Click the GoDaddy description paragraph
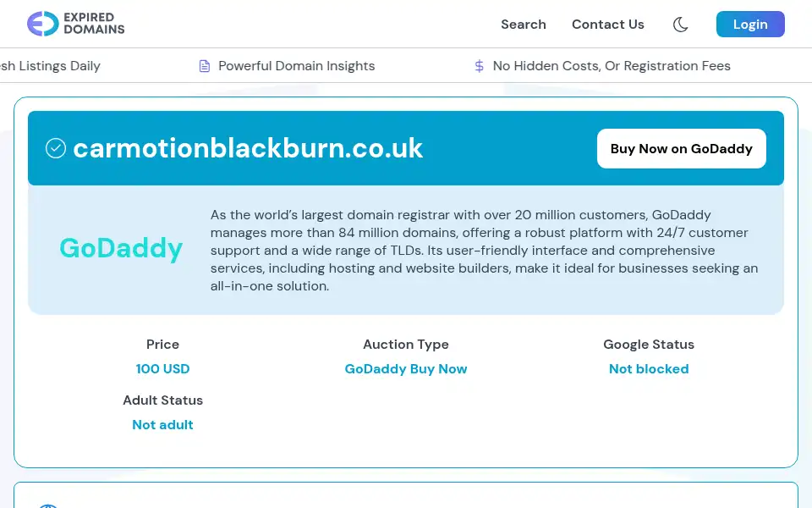812x508 pixels. (x=484, y=251)
